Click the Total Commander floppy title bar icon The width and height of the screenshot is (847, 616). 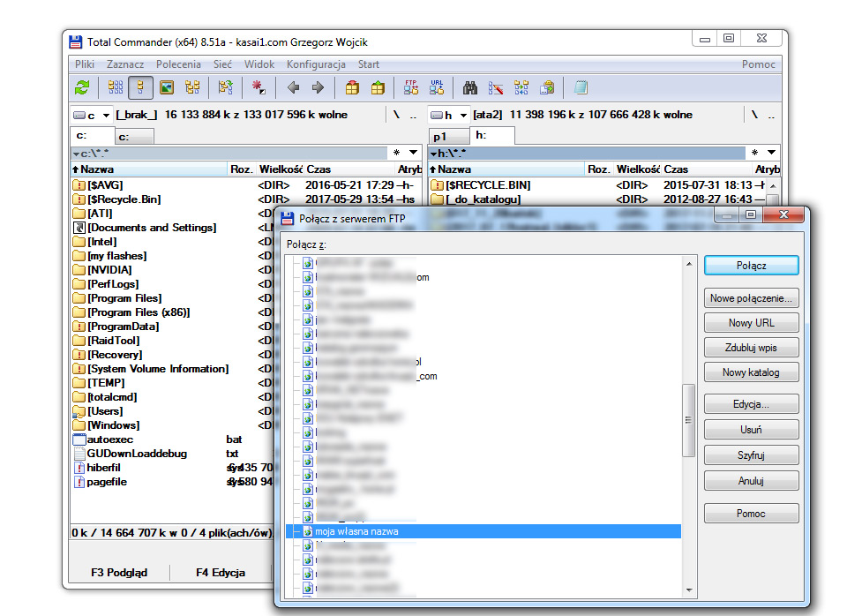click(76, 42)
